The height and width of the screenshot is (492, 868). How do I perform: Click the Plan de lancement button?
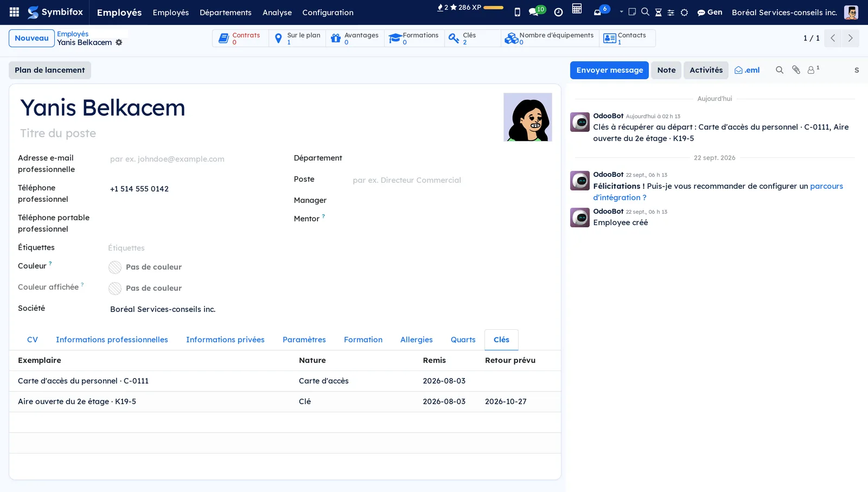pos(50,70)
